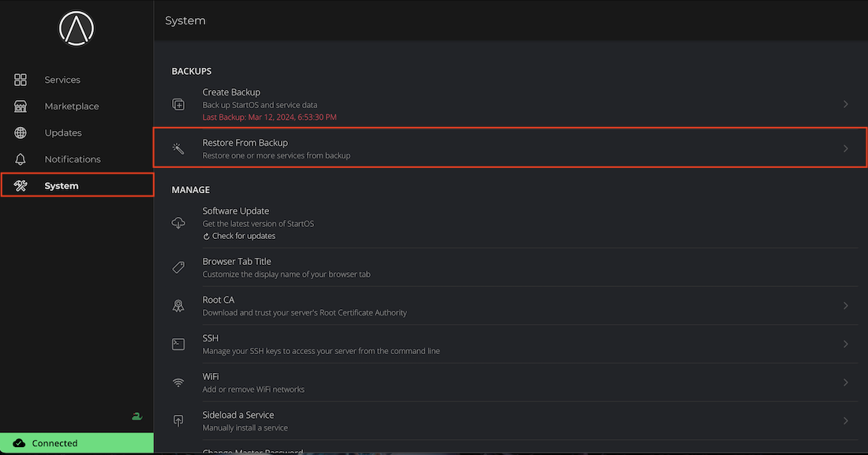Expand Create Backup using its chevron
This screenshot has height=455, width=868.
pos(845,104)
